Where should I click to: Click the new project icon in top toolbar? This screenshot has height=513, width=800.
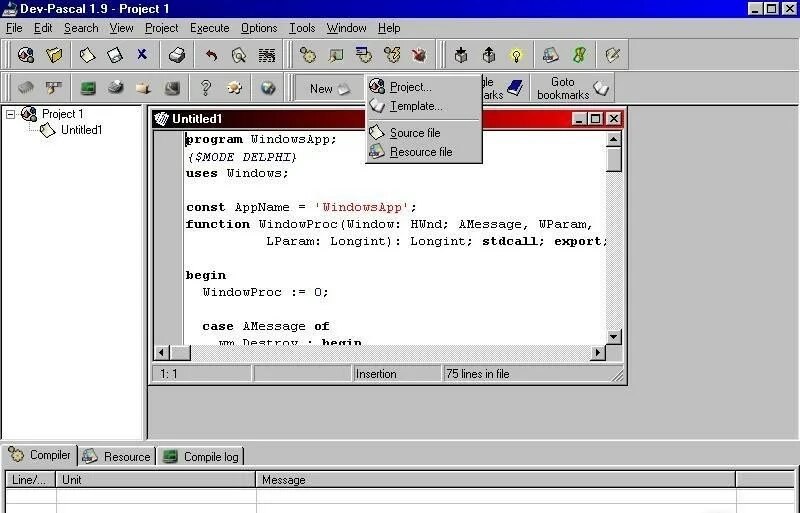pyautogui.click(x=26, y=55)
